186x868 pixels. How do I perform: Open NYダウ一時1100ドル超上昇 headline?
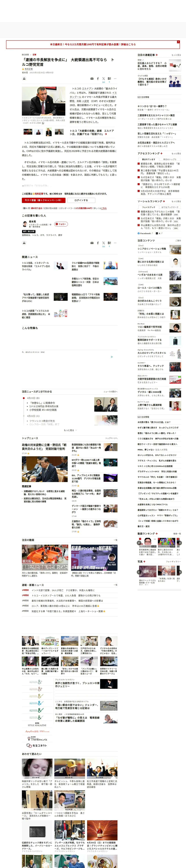click(86, 463)
